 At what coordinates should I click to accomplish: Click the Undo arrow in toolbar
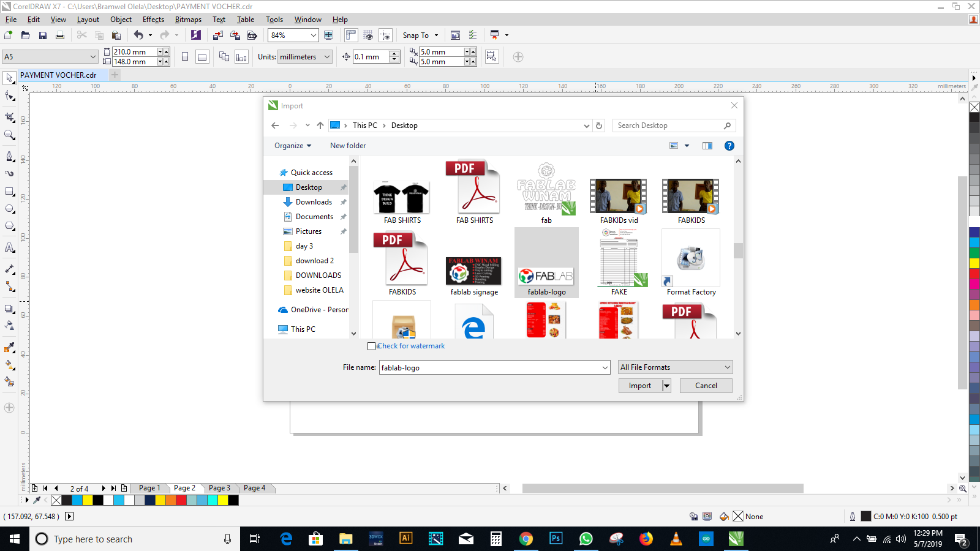138,36
